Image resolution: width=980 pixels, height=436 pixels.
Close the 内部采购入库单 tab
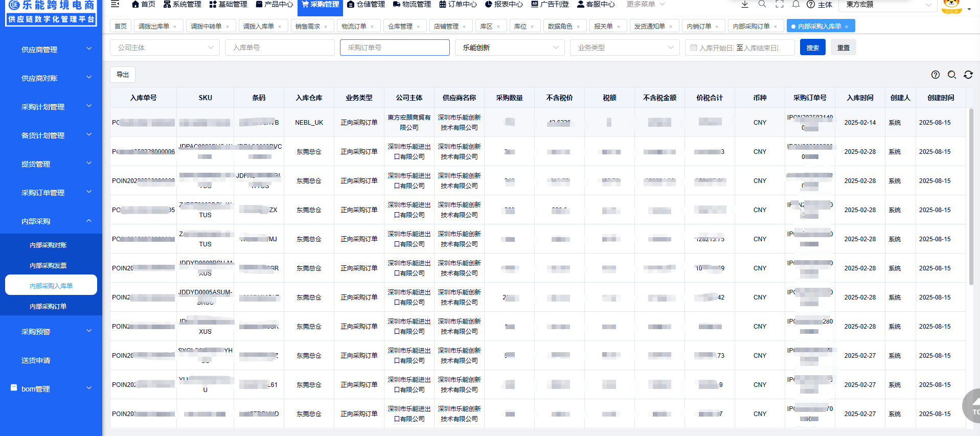click(847, 27)
